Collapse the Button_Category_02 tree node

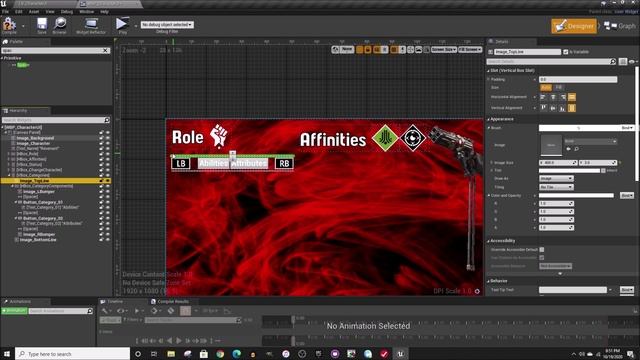[16, 218]
